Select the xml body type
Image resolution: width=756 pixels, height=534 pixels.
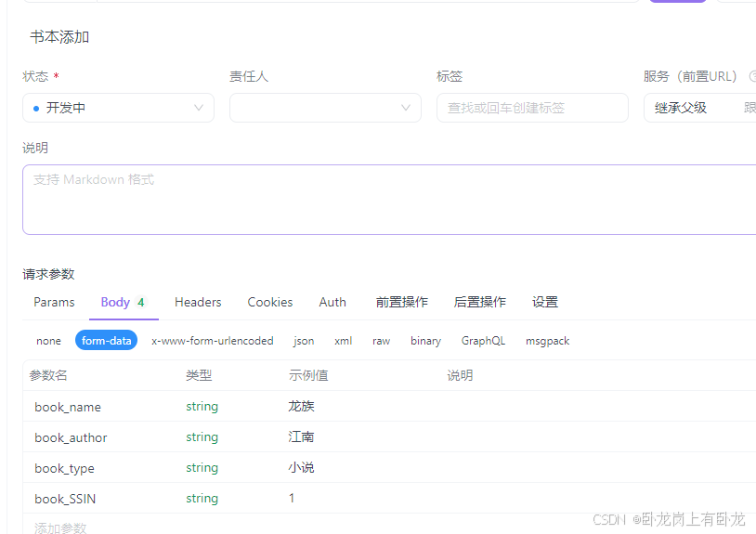point(344,341)
